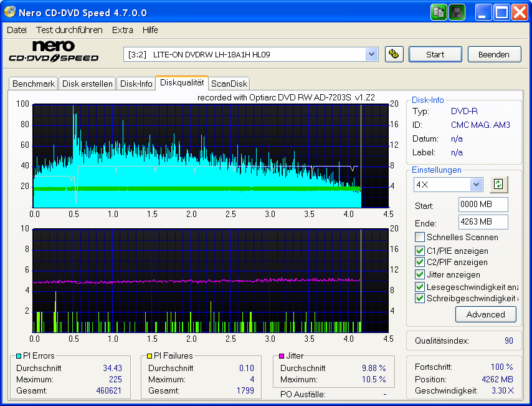This screenshot has width=532, height=406.
Task: Expand the Einstellungen speed combo box arrow
Action: point(475,185)
